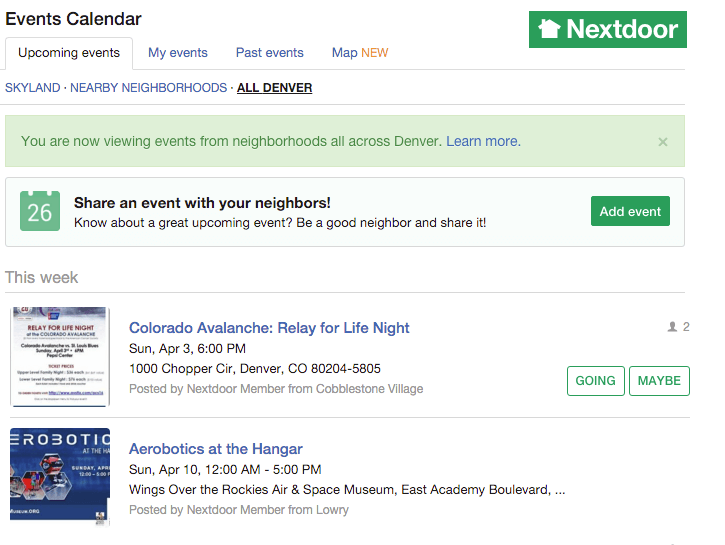Image resolution: width=725 pixels, height=545 pixels.
Task: Click 'Posted by Nextdoor Member from Lowry'
Action: [x=239, y=510]
